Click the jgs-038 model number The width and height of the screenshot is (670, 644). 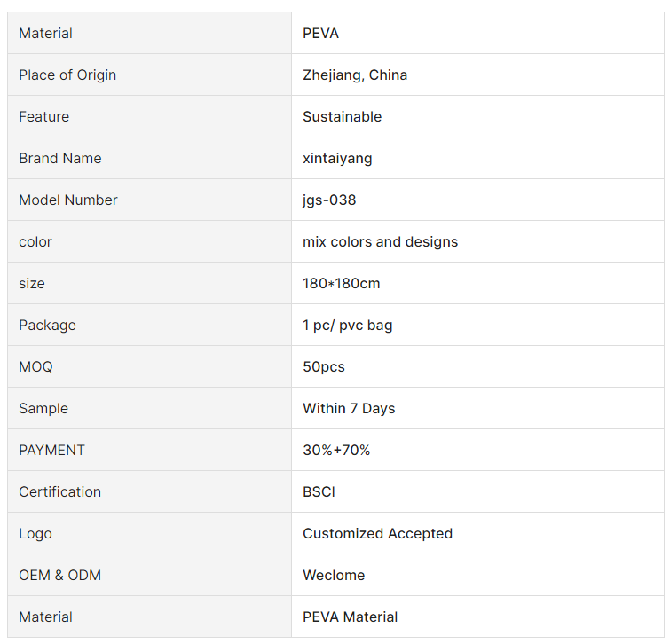point(329,200)
